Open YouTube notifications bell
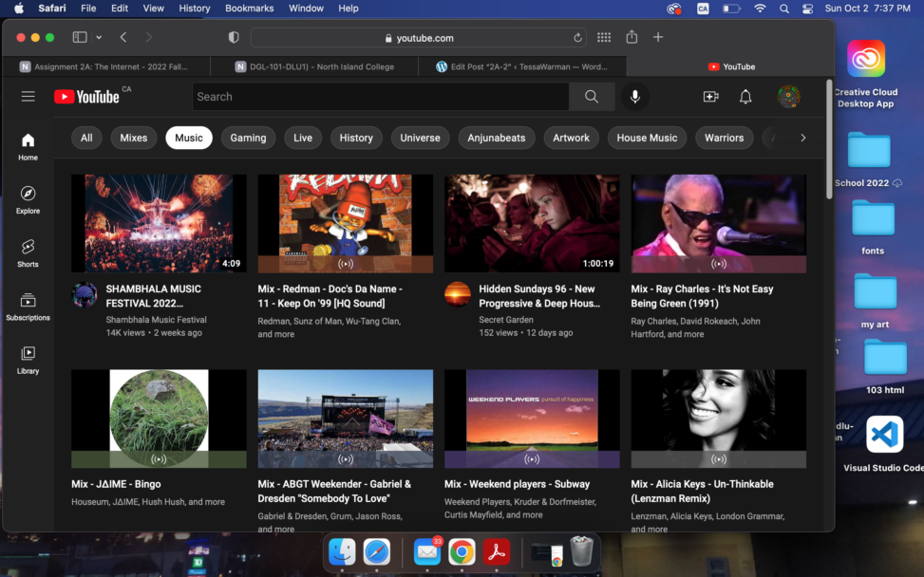924x577 pixels. pyautogui.click(x=745, y=97)
